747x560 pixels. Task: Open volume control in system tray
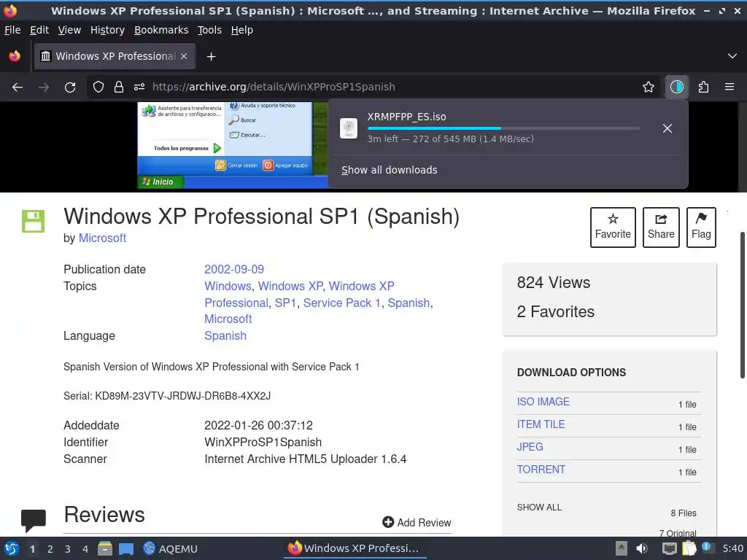[642, 548]
